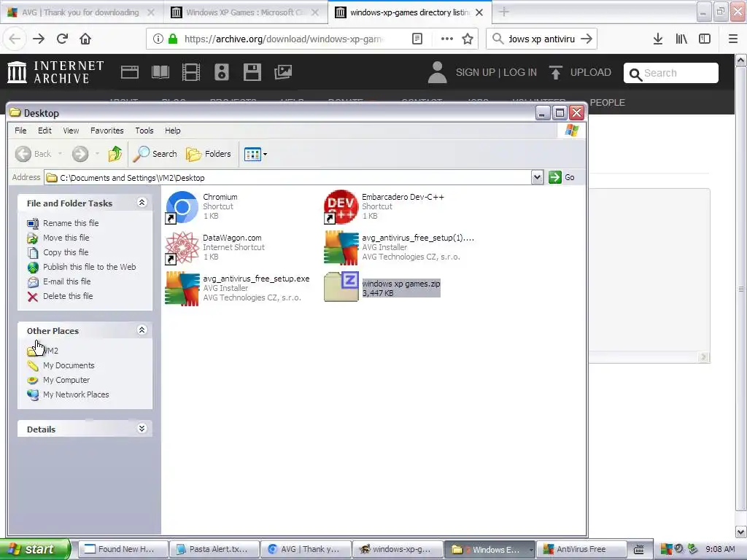Viewport: 747px width, 560px height.
Task: Click the Firefox forward arrow
Action: point(39,39)
